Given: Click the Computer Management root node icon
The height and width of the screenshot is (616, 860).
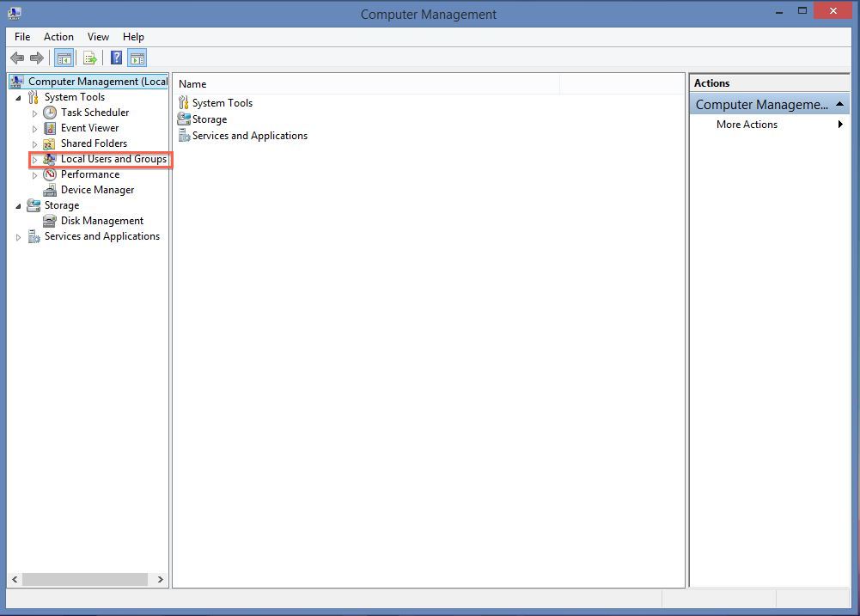Looking at the screenshot, I should pos(17,82).
